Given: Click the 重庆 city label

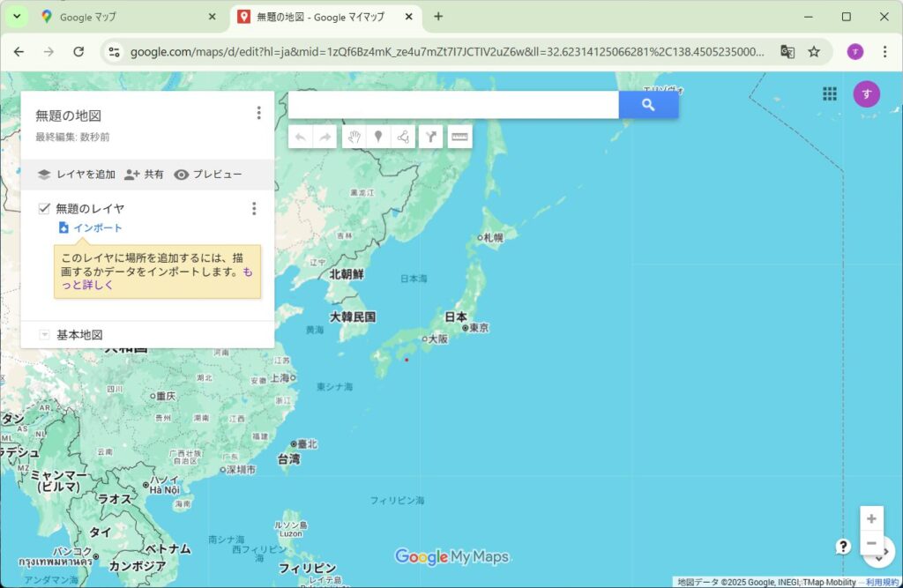Looking at the screenshot, I should (x=166, y=396).
